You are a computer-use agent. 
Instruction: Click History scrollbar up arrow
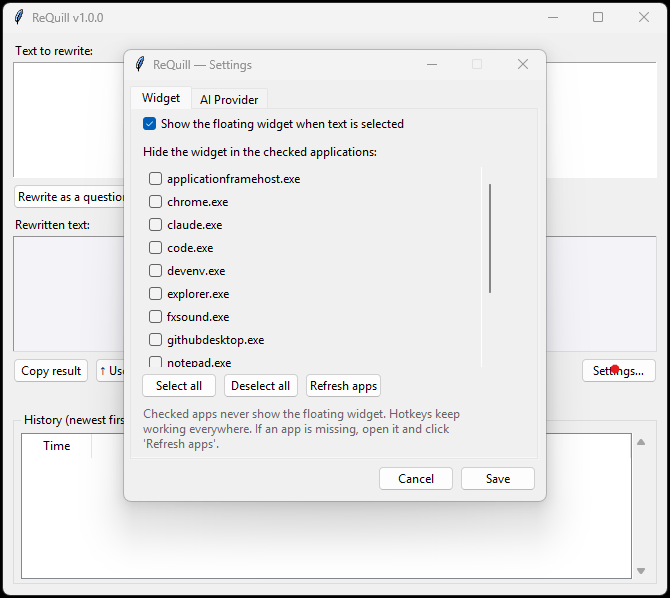[x=641, y=442]
